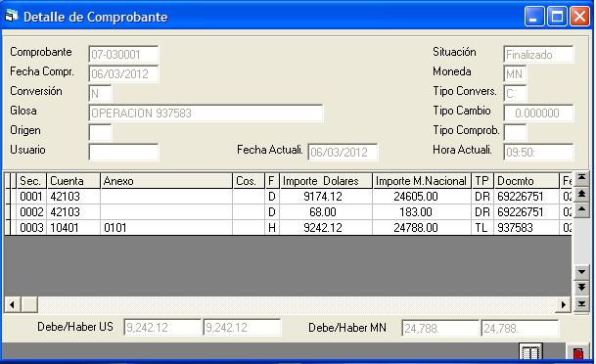Screen dimensions: 596x364
Task: Click the Fecha Actuali. date field
Action: 343,152
